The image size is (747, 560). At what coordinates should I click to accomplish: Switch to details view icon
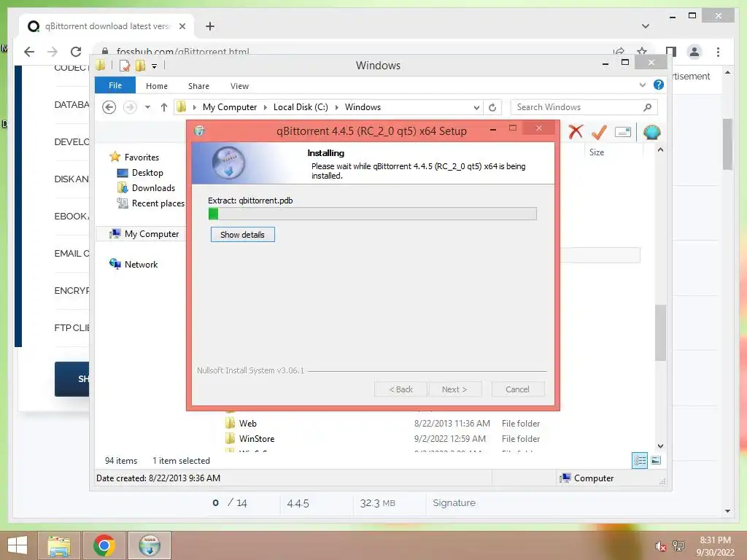point(640,460)
